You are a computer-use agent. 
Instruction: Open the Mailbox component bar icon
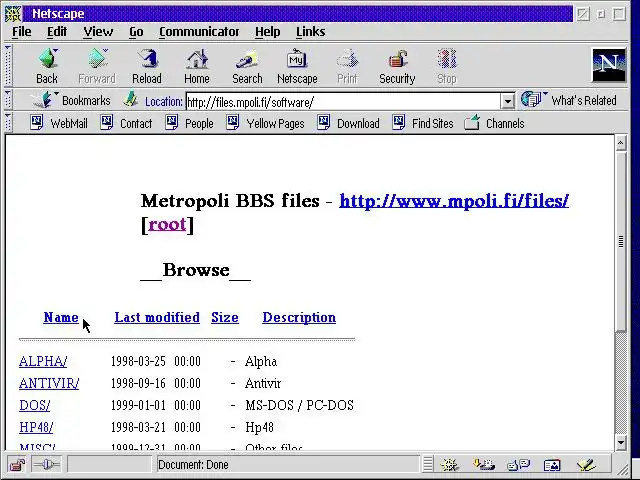pyautogui.click(x=484, y=464)
